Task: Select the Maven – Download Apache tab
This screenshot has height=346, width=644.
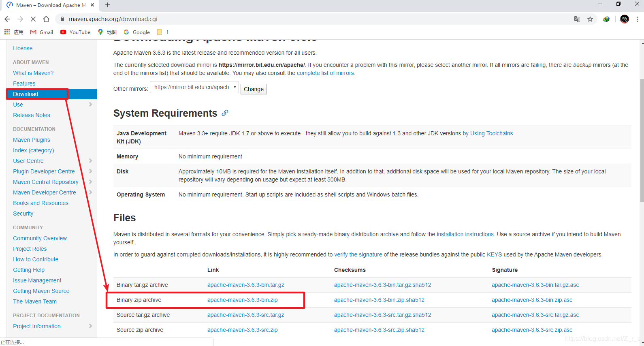Action: pyautogui.click(x=50, y=5)
